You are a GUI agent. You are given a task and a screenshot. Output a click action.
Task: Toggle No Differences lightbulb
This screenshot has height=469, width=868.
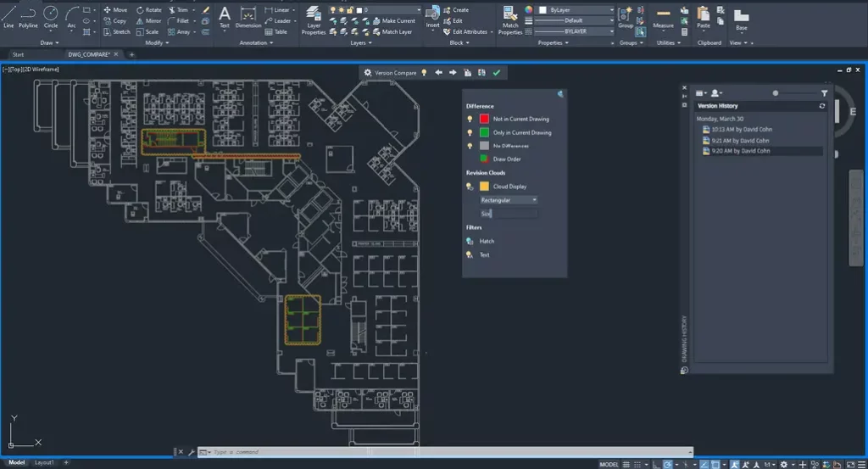coord(470,146)
